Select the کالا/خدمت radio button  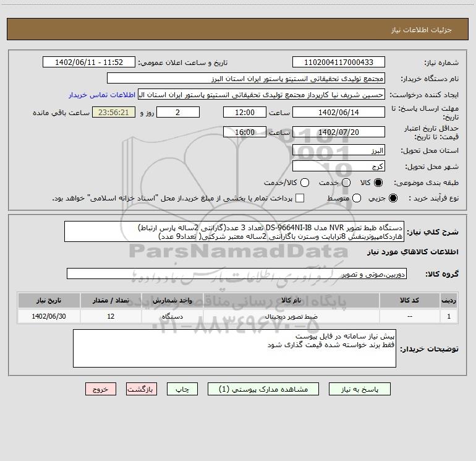point(305,183)
